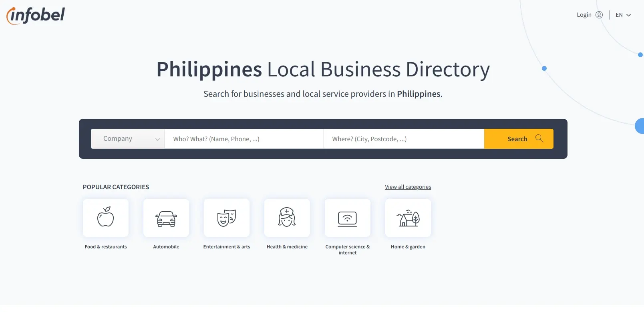Click the Infobel logo
This screenshot has width=644, height=312.
(x=36, y=16)
